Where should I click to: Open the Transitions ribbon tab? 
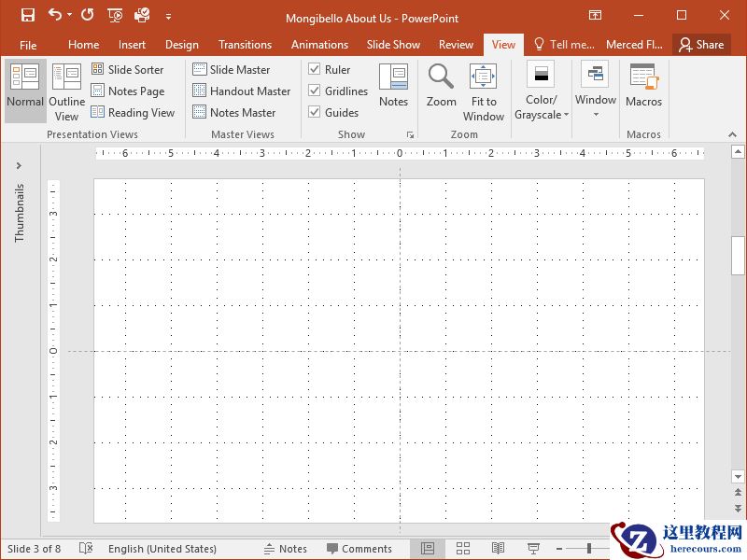click(245, 45)
